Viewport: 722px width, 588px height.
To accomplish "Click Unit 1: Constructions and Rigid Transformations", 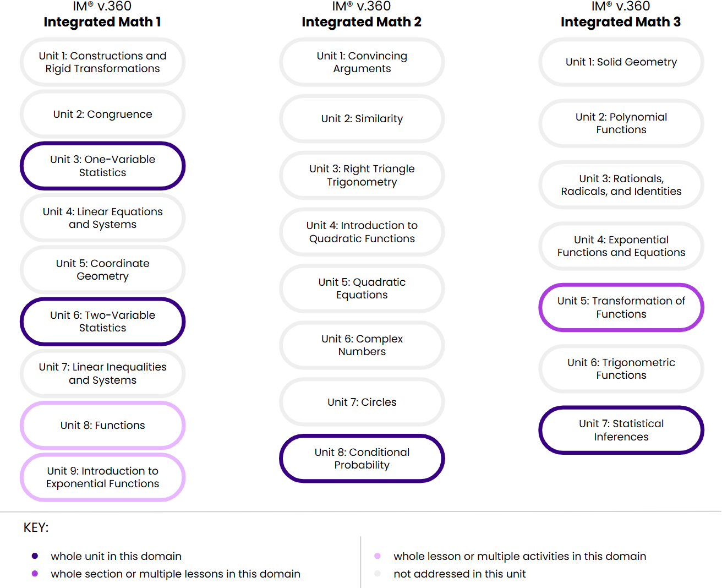I will (103, 62).
